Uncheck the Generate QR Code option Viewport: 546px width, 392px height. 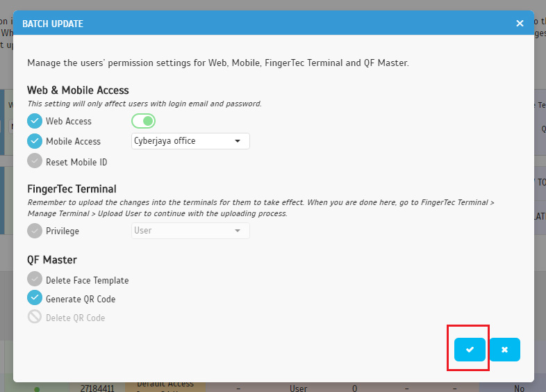coord(35,298)
